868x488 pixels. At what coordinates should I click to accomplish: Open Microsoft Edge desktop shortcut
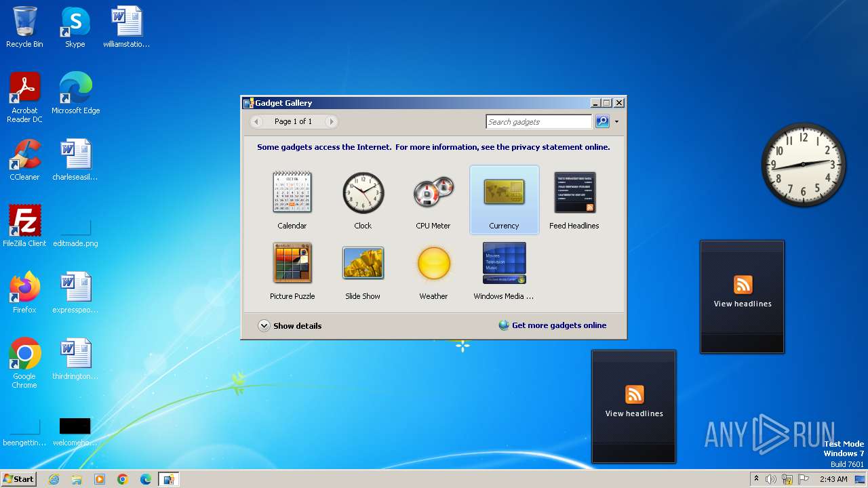(75, 94)
